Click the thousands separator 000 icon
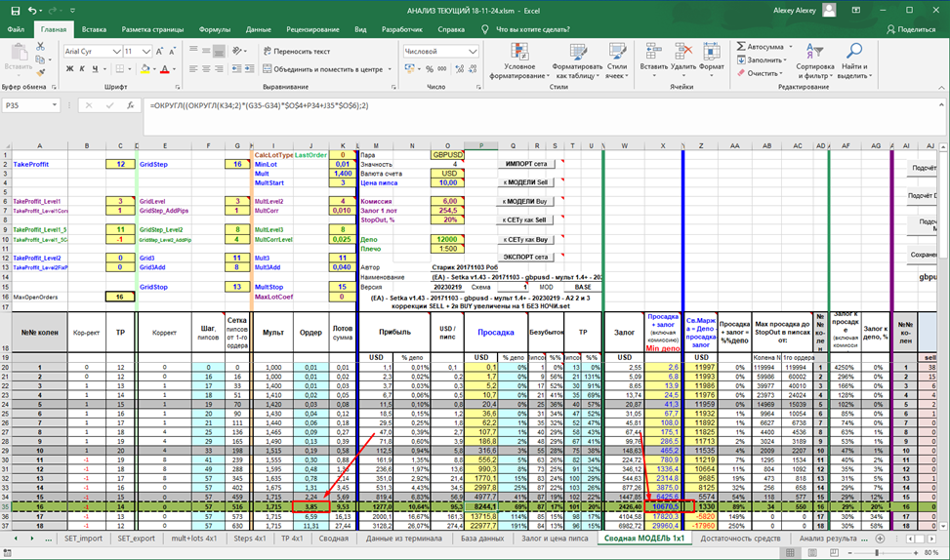The height and width of the screenshot is (560, 950). coord(442,69)
